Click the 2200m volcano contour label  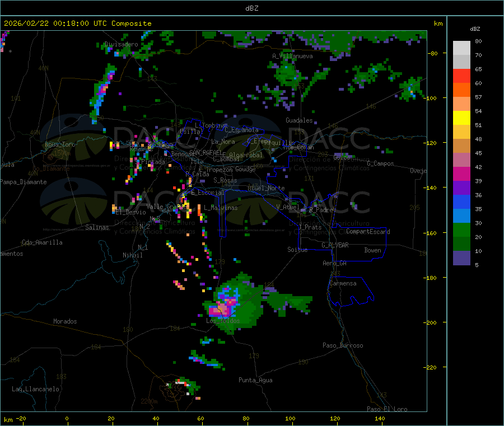click(x=149, y=401)
